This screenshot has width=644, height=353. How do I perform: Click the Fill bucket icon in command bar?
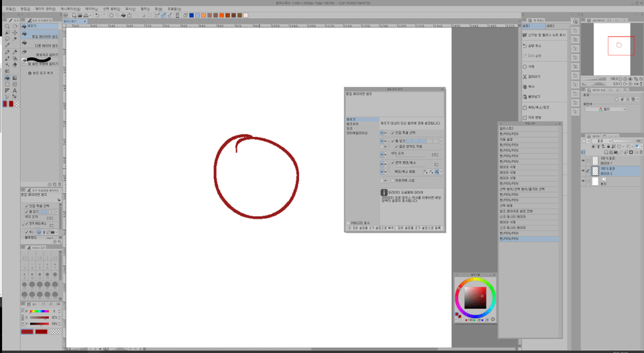[x=123, y=15]
